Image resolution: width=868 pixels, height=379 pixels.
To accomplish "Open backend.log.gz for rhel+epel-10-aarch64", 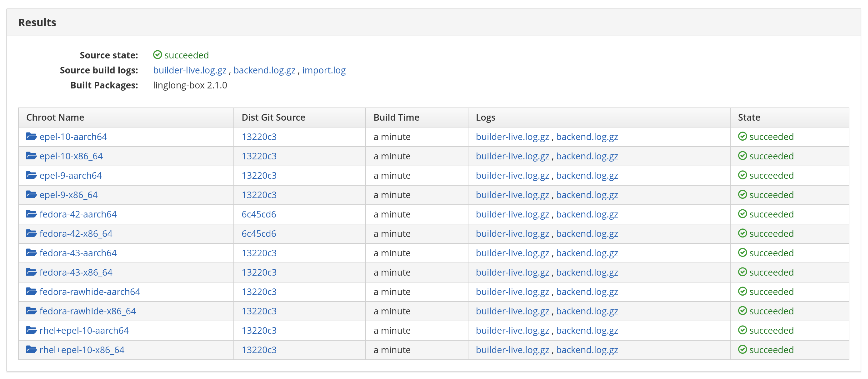I will (x=587, y=331).
